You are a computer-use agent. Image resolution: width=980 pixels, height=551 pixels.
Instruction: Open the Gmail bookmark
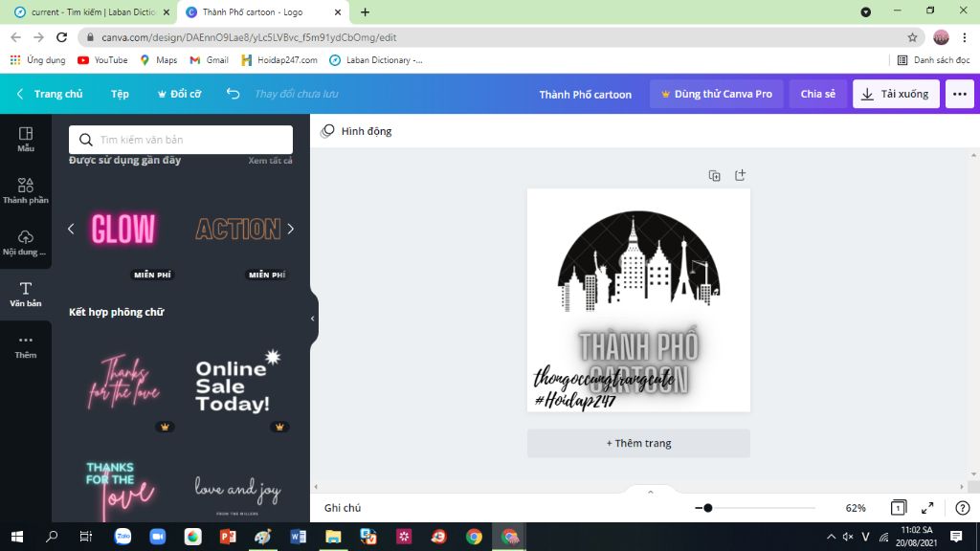(x=210, y=60)
